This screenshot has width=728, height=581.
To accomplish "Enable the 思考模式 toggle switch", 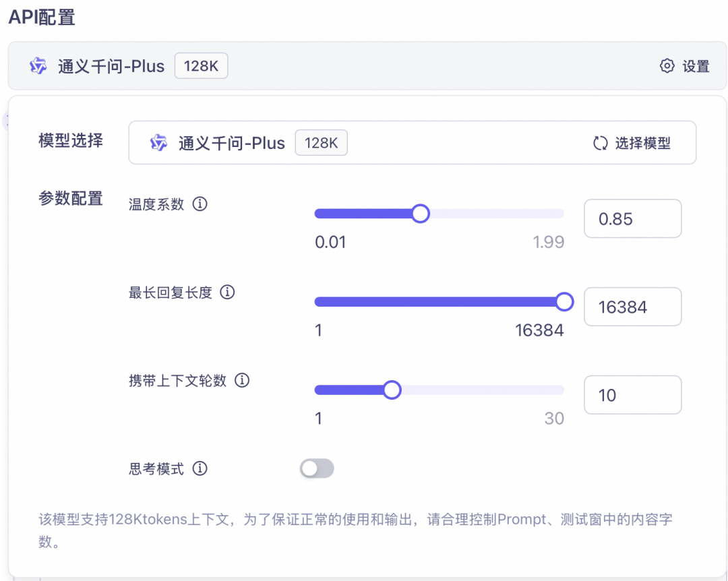I will pos(317,468).
